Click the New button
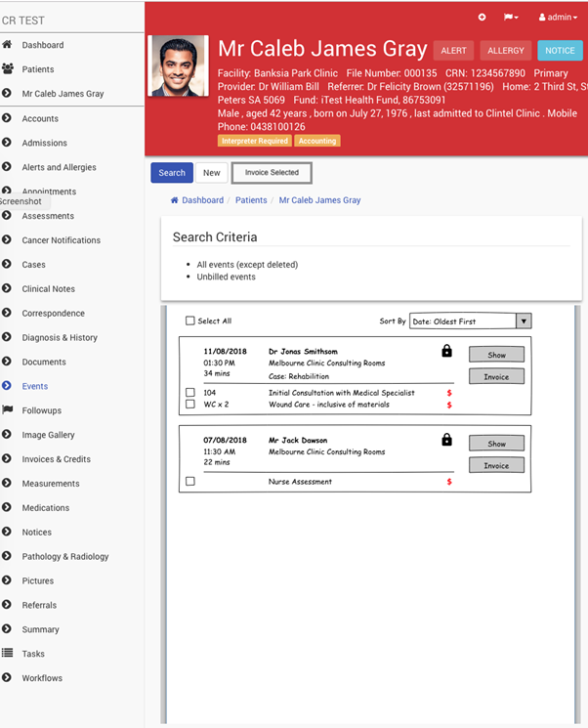The width and height of the screenshot is (588, 728). point(212,173)
